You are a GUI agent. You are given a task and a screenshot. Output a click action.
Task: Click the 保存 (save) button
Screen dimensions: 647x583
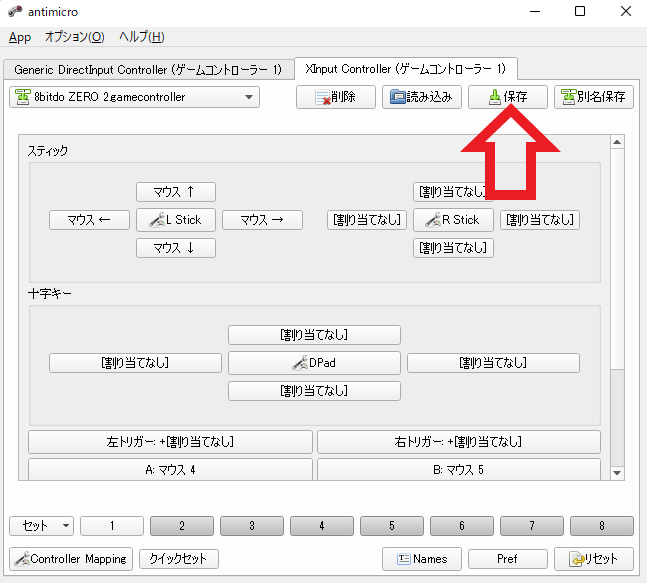click(x=508, y=97)
